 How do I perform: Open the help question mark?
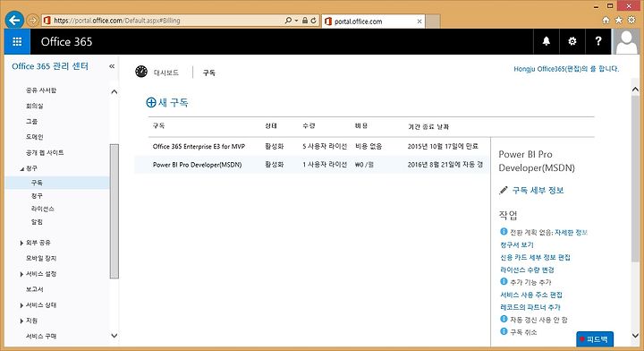[x=598, y=41]
